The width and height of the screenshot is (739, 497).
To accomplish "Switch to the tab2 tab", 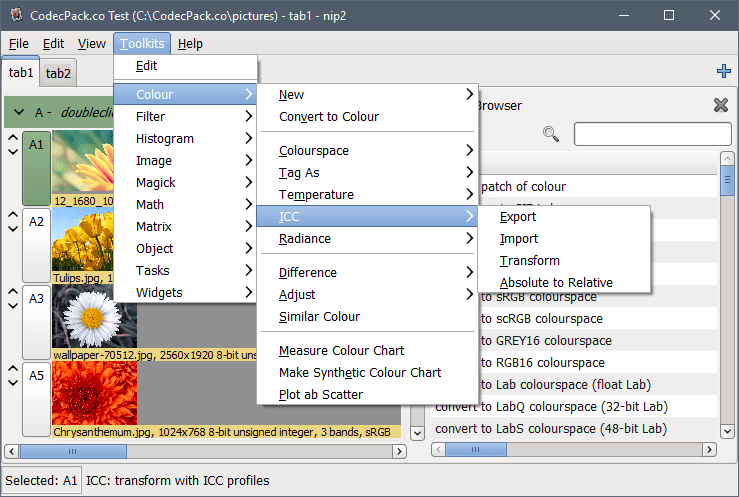I will point(58,72).
